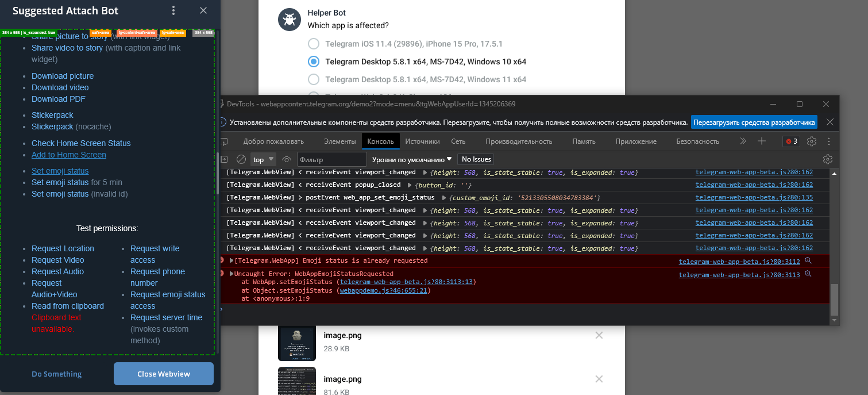Open telegram-web-app-beta.js?80:135 source link
This screenshot has width=868, height=395.
click(x=754, y=197)
